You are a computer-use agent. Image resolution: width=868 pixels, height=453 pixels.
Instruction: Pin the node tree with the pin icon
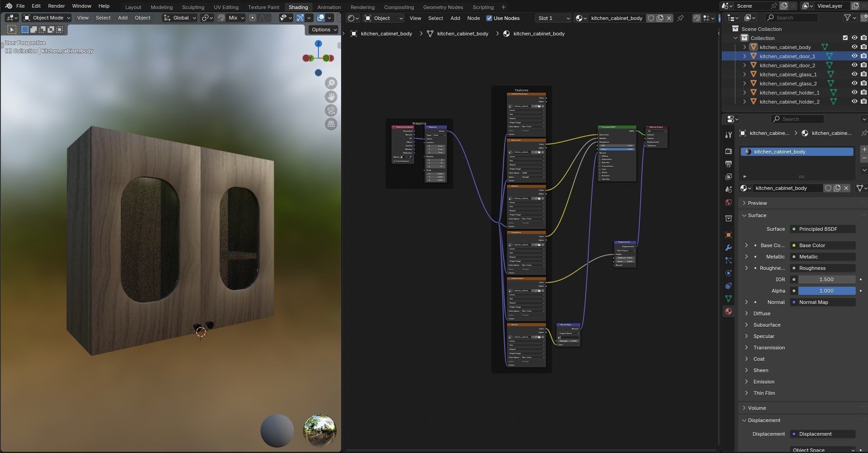(680, 18)
